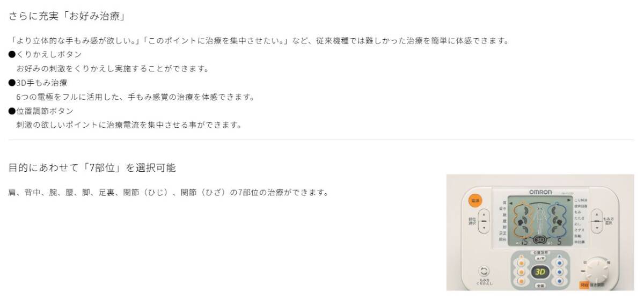The width and height of the screenshot is (644, 299).
Task: Click the もみ方くりかえし repeat arrows button
Action: point(484,271)
